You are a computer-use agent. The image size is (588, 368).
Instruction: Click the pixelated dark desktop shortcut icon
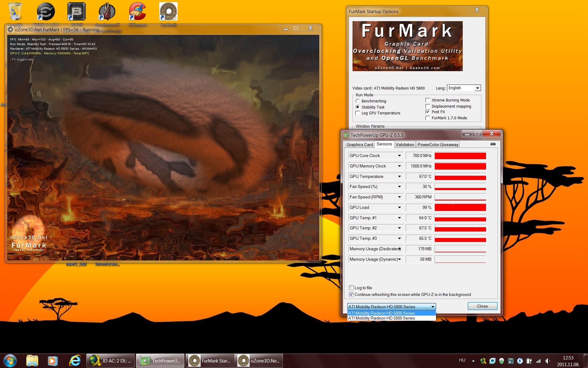point(76,12)
